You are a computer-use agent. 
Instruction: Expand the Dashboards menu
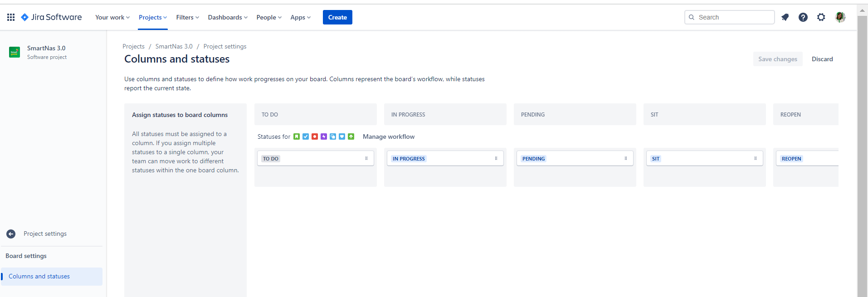228,17
